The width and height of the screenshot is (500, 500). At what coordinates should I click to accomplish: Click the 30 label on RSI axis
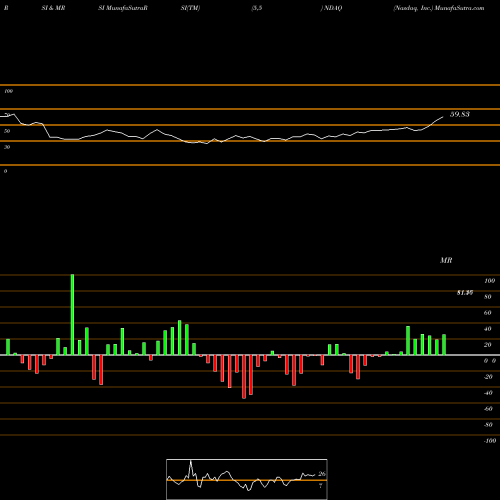7,147
